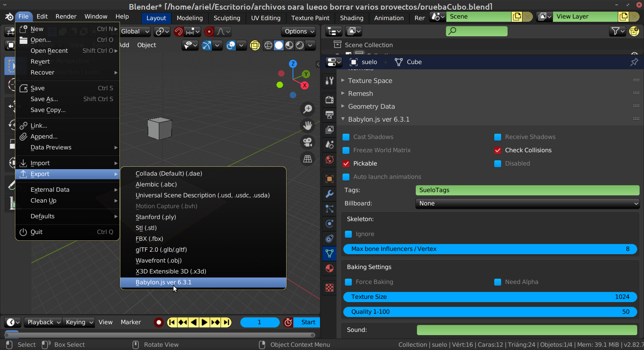
Task: Switch to solid viewport shading
Action: coord(279,45)
